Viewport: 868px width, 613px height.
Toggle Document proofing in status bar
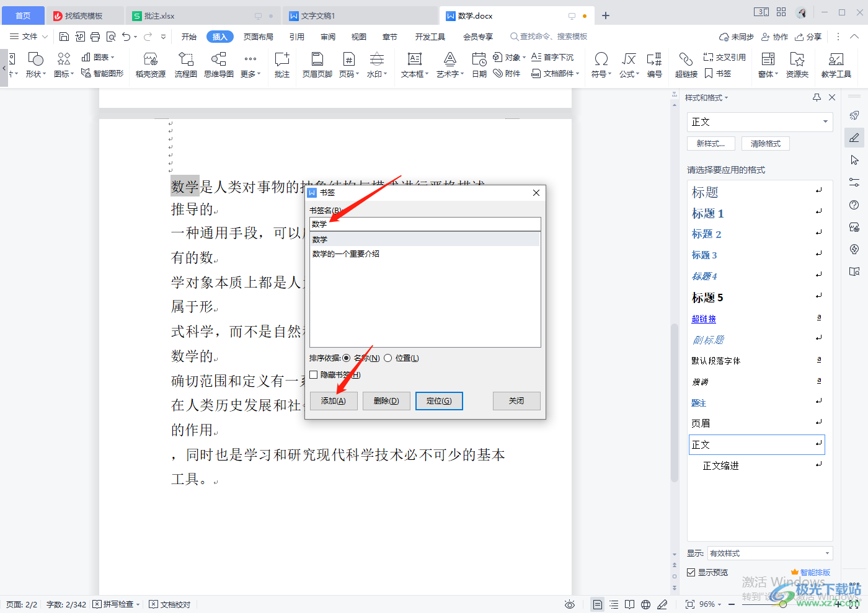coord(170,604)
